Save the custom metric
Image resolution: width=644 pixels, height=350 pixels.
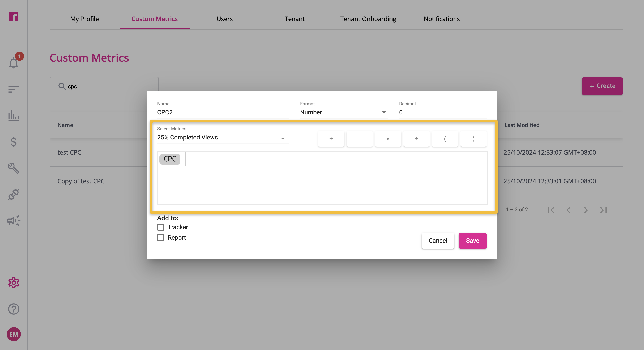tap(472, 241)
